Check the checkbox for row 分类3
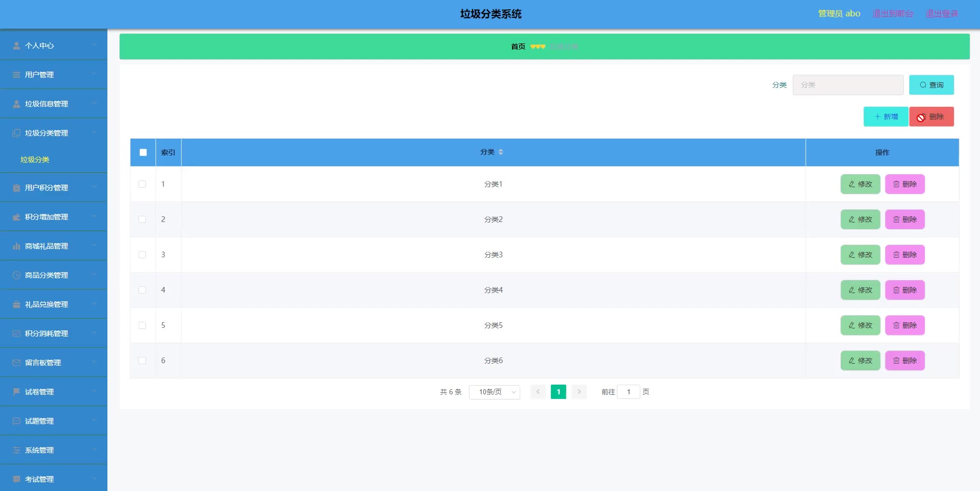This screenshot has height=491, width=980. 142,255
